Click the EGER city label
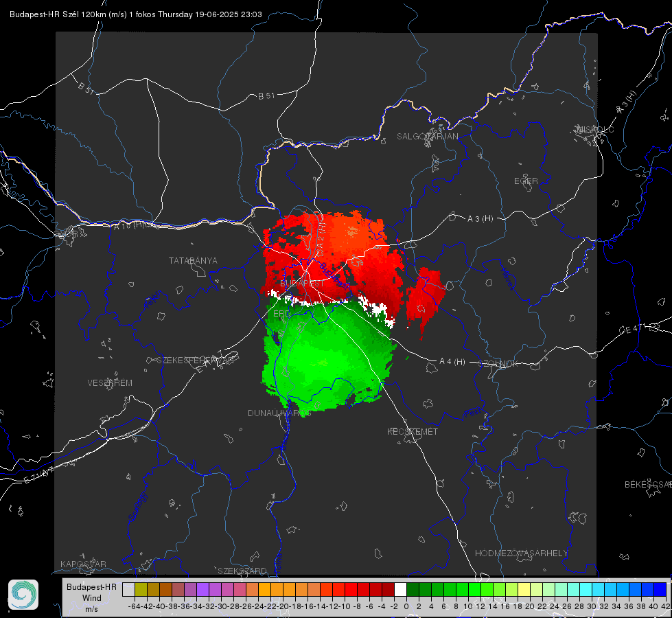Screen dimensions: 672x618 (526, 181)
